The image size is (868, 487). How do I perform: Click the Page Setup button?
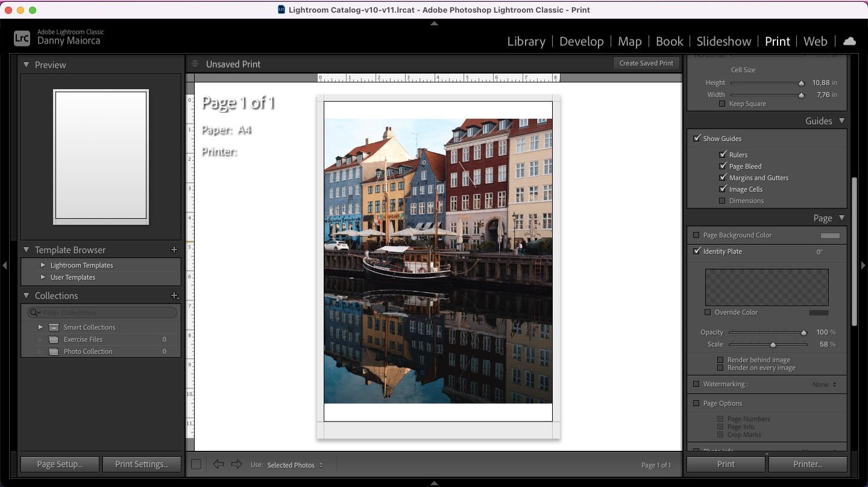coord(59,464)
